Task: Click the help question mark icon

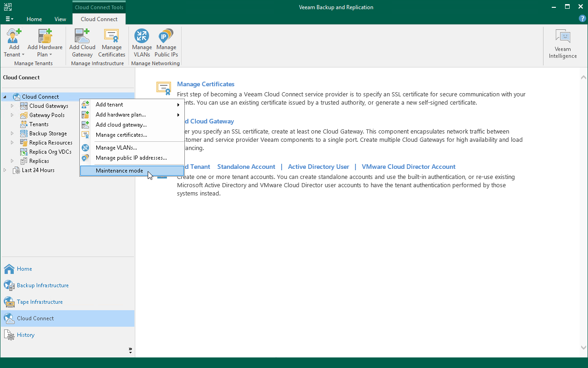Action: [x=582, y=19]
